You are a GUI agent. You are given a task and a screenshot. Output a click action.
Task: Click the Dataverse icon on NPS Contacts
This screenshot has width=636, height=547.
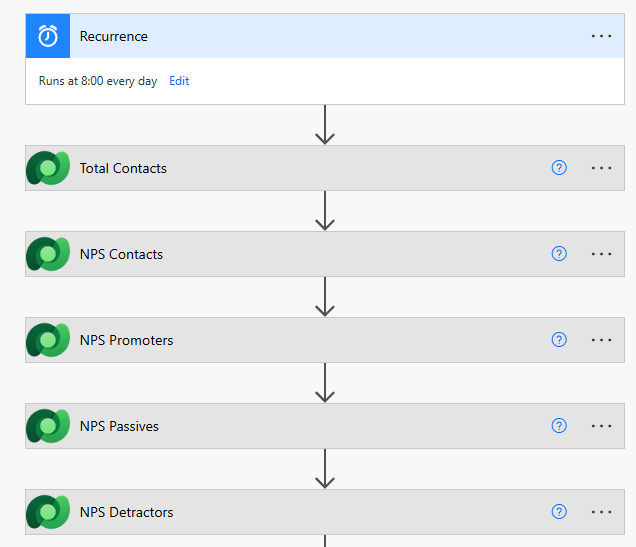[48, 254]
